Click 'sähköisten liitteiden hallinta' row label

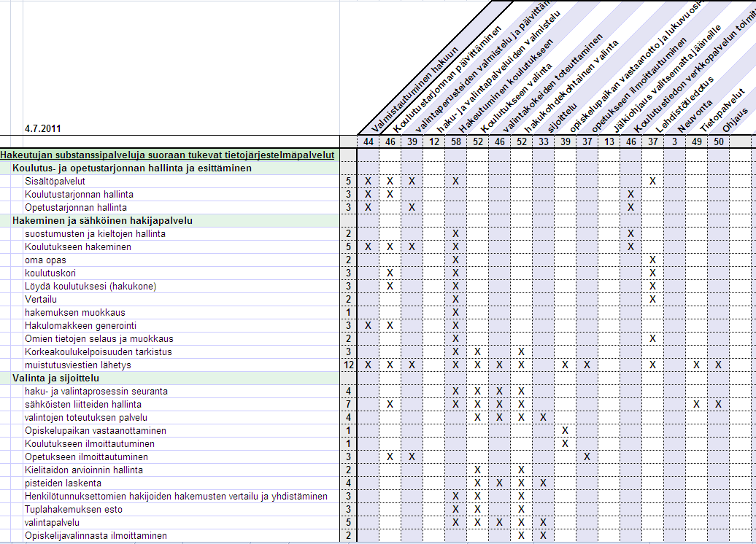[83, 404]
